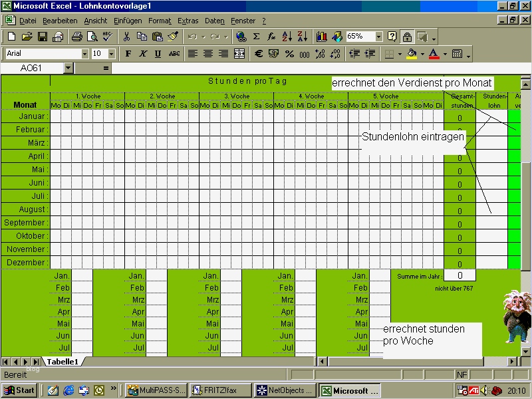The height and width of the screenshot is (399, 532).
Task: Toggle italic formatting K button
Action: (143, 54)
